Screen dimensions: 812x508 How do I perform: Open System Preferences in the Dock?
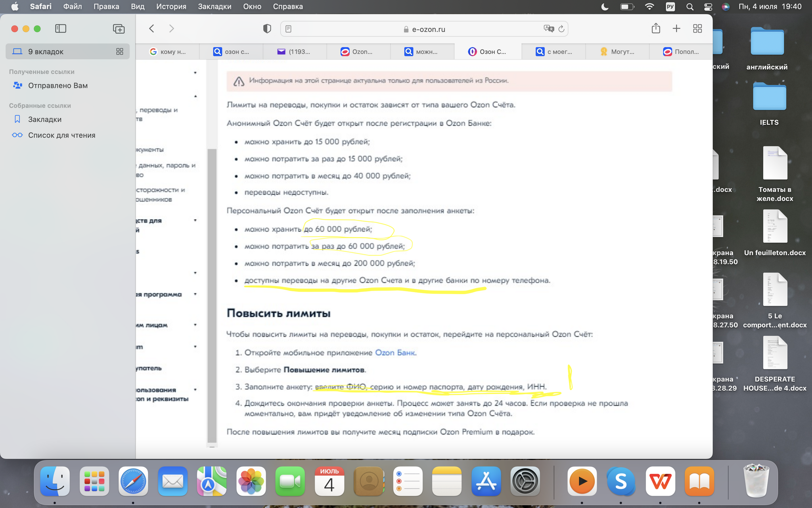(525, 481)
